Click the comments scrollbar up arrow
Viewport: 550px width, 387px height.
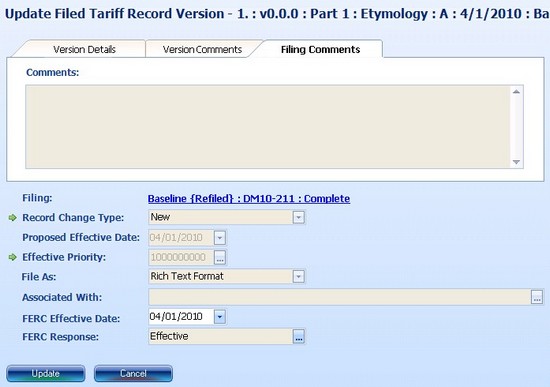[516, 92]
